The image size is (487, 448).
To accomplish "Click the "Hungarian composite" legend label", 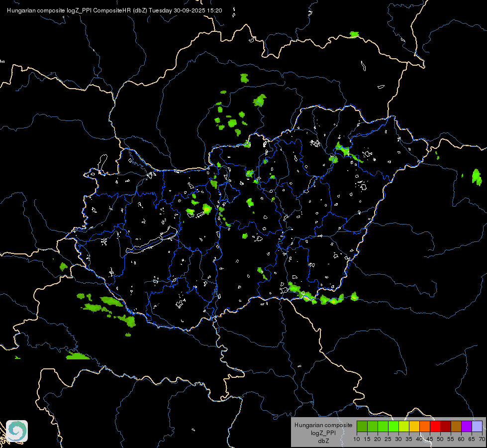I will click(x=323, y=425).
